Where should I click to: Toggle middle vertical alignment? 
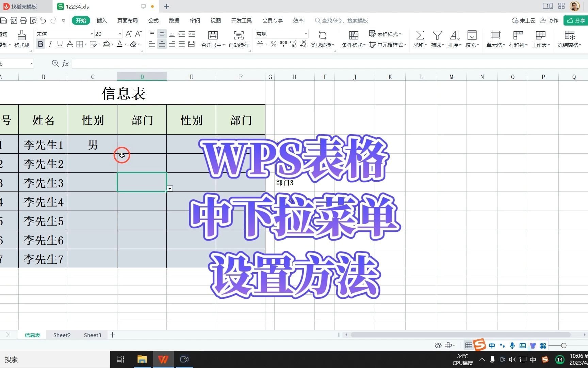click(x=162, y=34)
